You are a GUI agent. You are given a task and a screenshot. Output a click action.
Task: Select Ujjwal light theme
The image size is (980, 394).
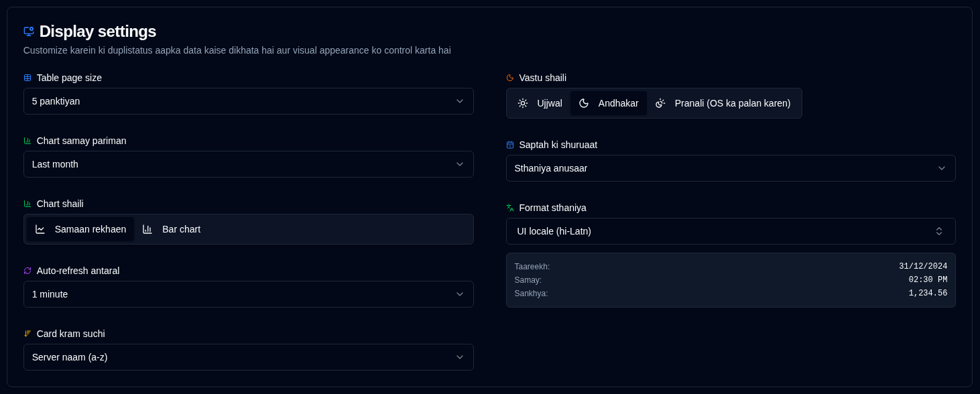540,103
